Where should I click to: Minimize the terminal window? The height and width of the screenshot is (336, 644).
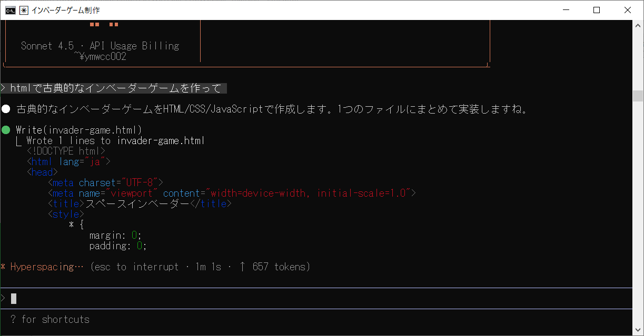[567, 10]
